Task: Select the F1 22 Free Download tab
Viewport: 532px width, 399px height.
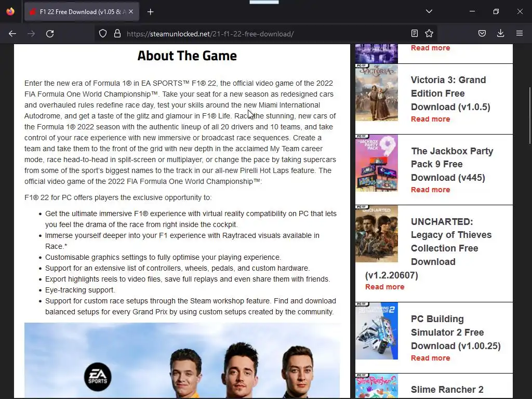Action: (x=82, y=12)
